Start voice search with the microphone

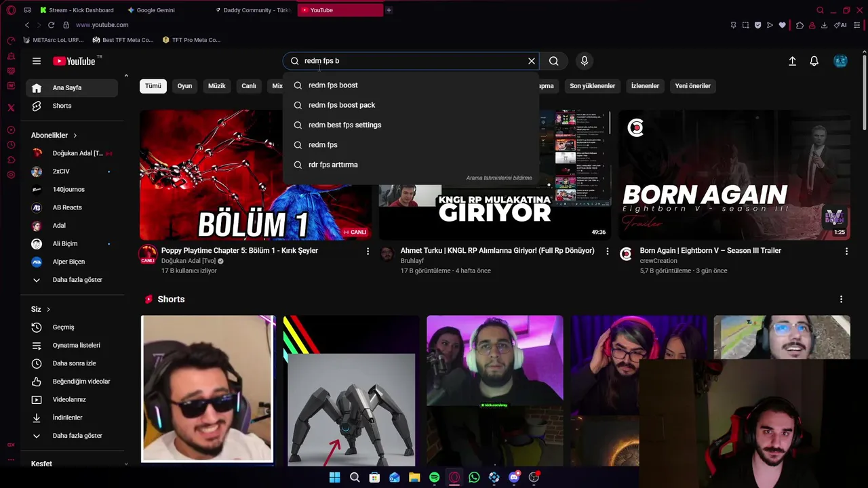(585, 61)
